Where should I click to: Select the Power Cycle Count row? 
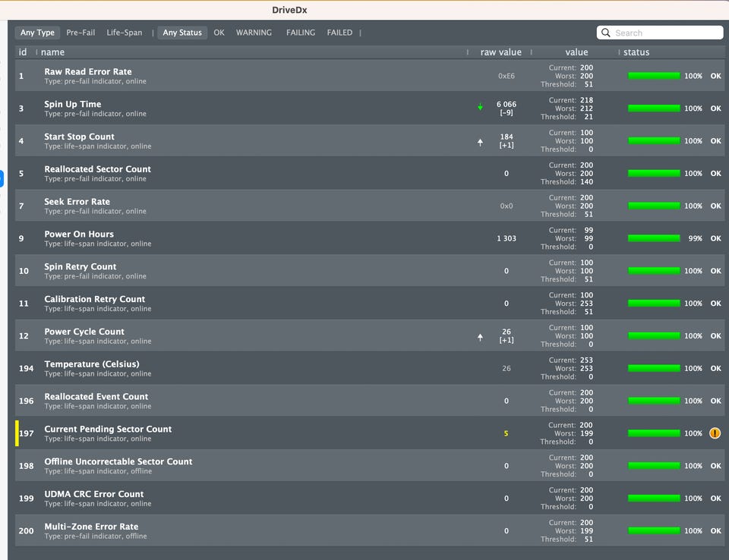(370, 335)
